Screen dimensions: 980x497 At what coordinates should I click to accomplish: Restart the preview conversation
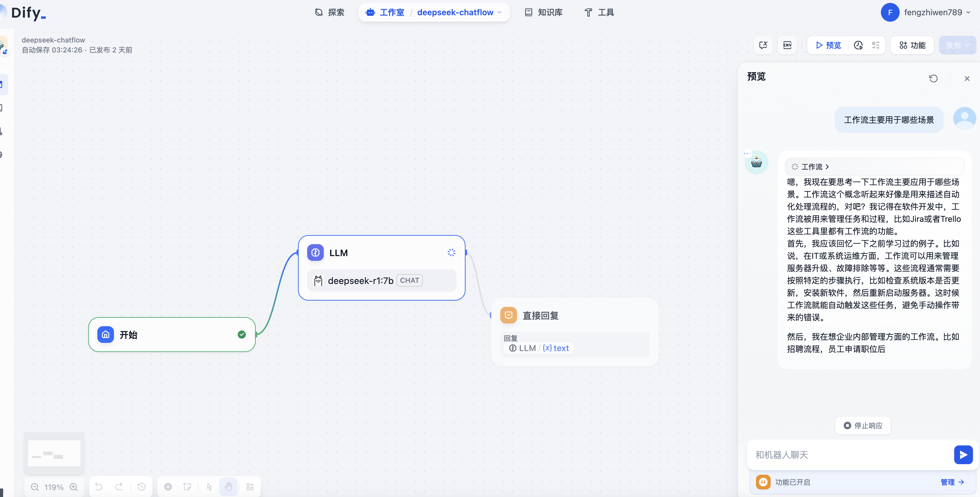point(933,78)
